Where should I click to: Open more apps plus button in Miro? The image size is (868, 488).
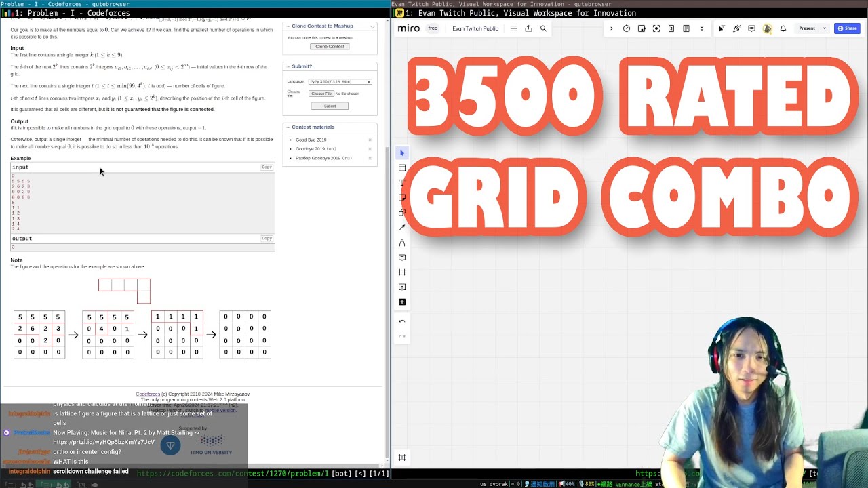[x=402, y=302]
